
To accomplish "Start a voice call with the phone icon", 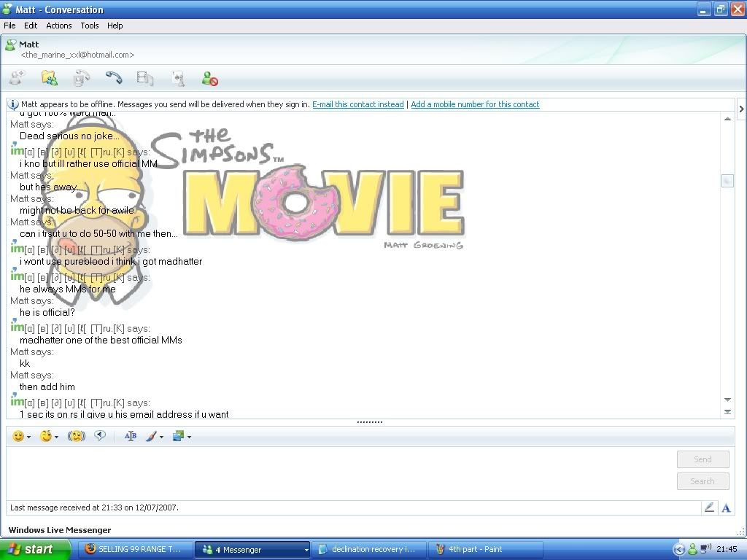I will pyautogui.click(x=113, y=78).
